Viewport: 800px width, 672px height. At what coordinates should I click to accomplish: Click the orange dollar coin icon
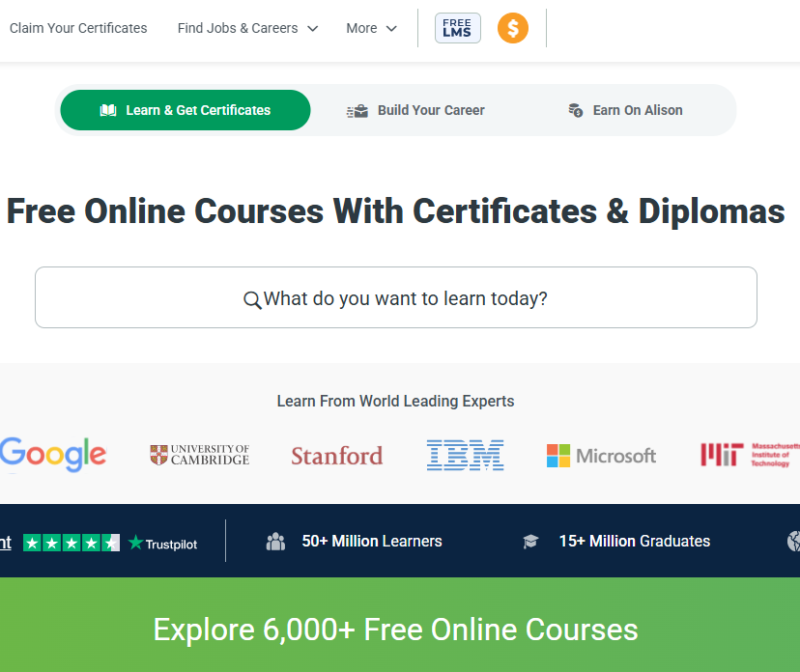click(x=513, y=28)
